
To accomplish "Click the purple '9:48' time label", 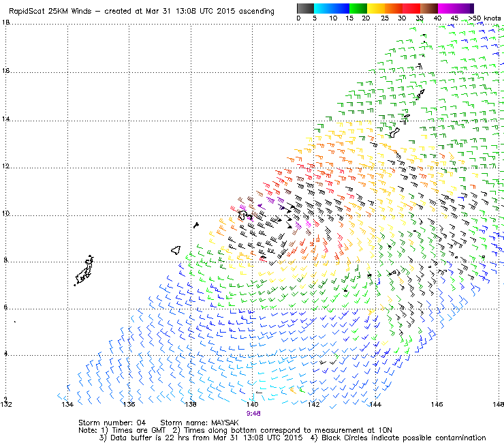I will tap(253, 414).
